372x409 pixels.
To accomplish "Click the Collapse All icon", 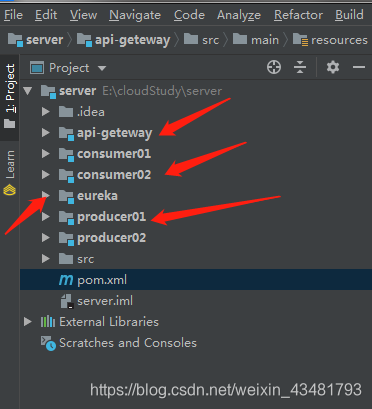I will click(x=300, y=68).
